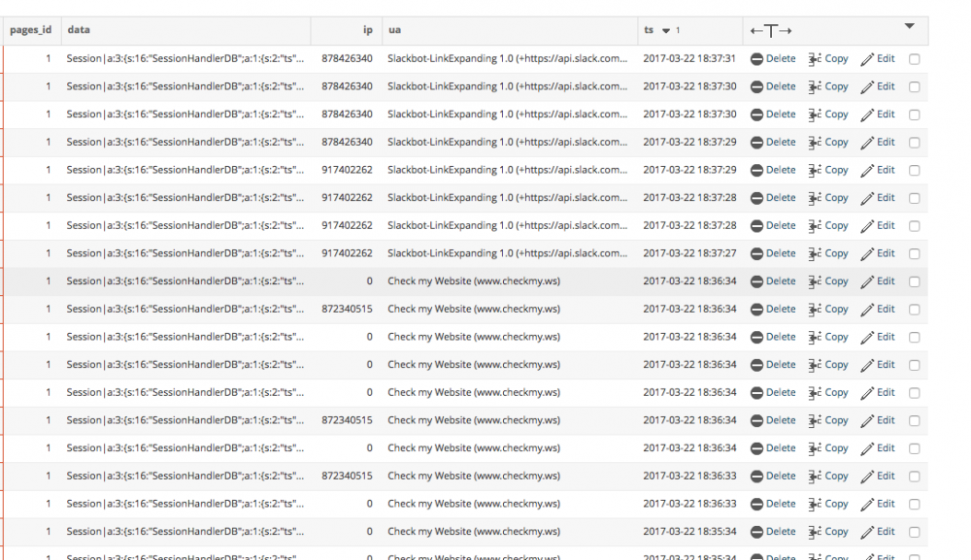Click the pages_id column header link
Screen dimensions: 971x560
pyautogui.click(x=30, y=30)
